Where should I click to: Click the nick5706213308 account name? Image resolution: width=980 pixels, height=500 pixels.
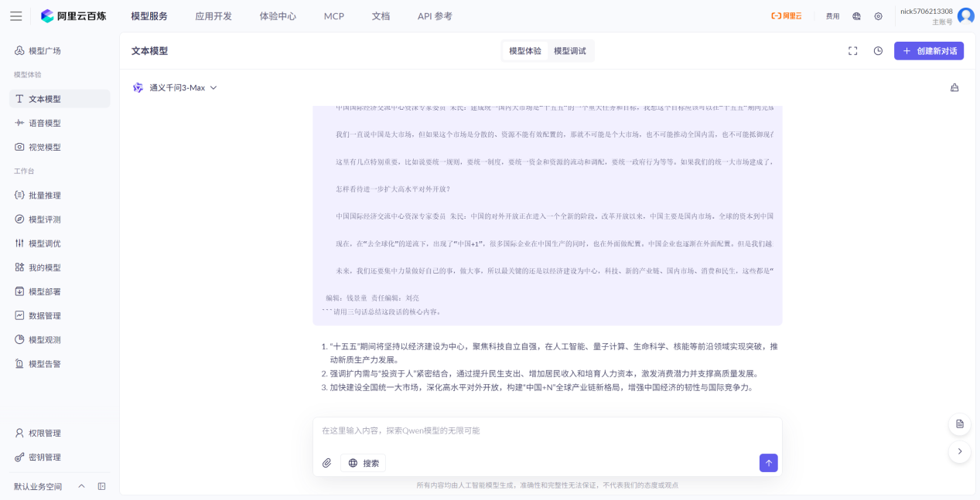pos(927,11)
